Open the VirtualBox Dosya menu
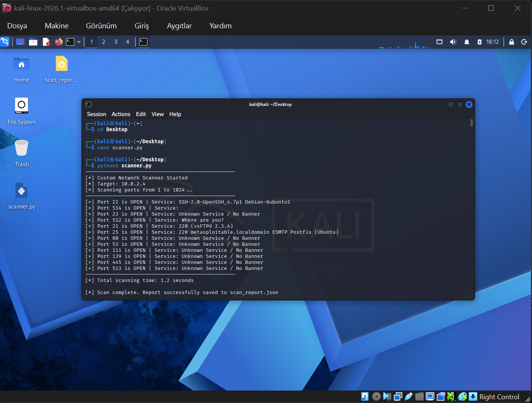Image resolution: width=532 pixels, height=403 pixels. pyautogui.click(x=17, y=26)
